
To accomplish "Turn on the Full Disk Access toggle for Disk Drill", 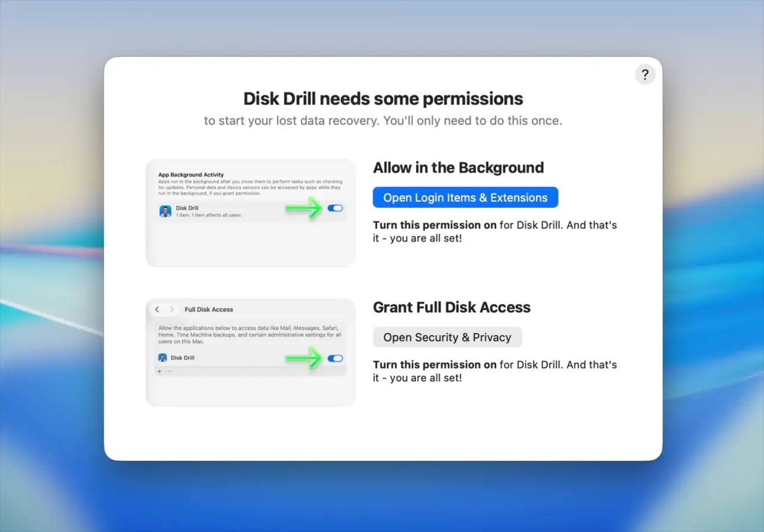I will pos(335,358).
